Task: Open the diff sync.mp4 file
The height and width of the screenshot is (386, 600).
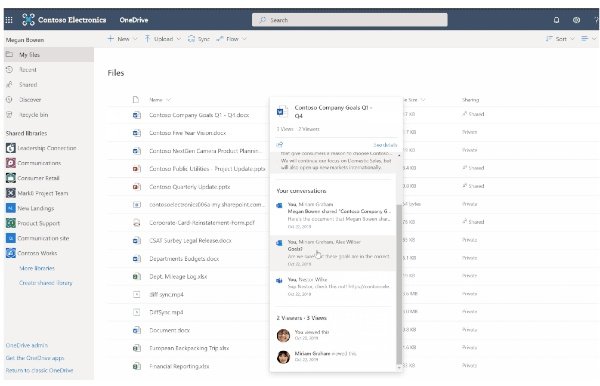Action: 166,295
